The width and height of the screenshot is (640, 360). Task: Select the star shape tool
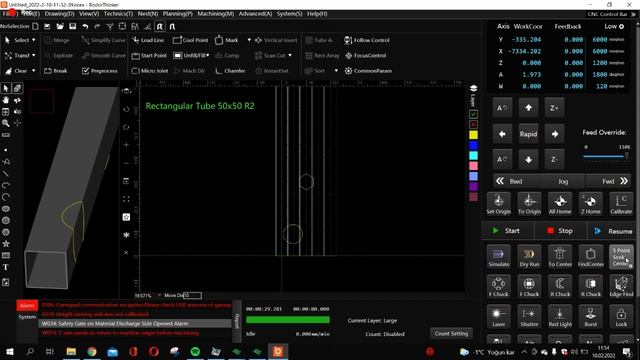coord(6,244)
